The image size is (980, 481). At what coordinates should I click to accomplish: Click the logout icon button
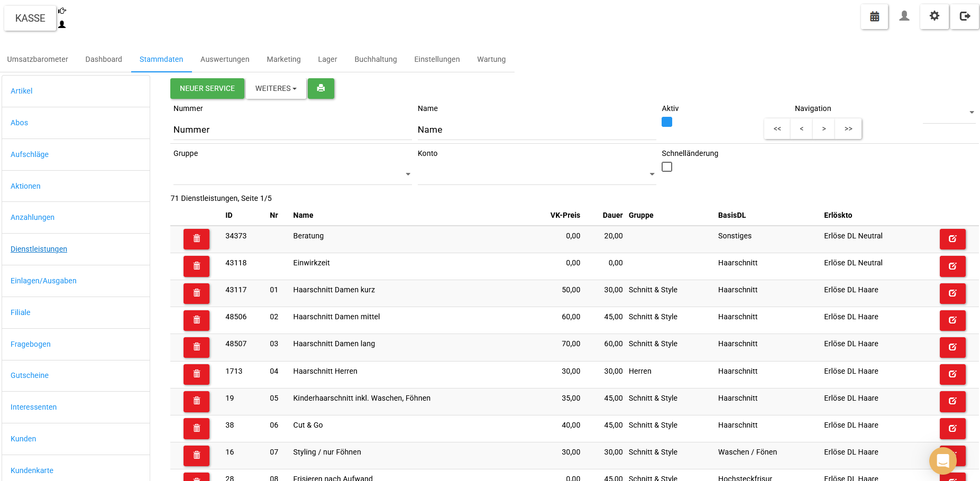coord(965,16)
